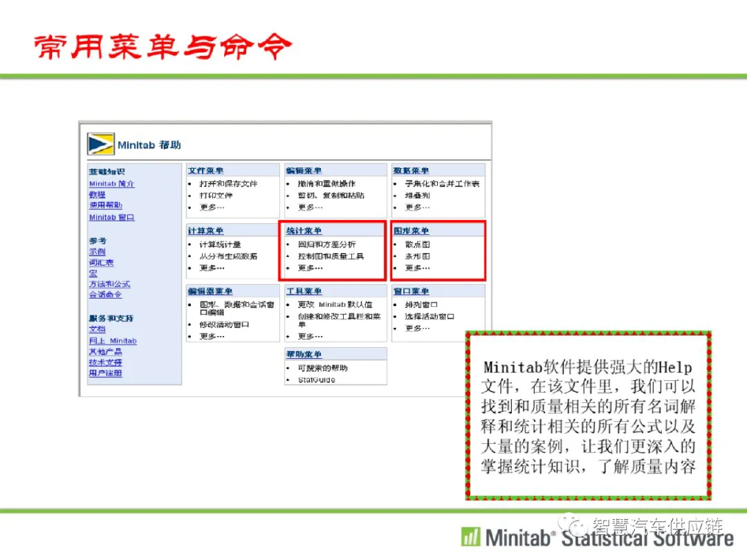Viewport: 747px width, 560px height.
Task: Open the 数据菜单 heading link
Action: tap(411, 171)
